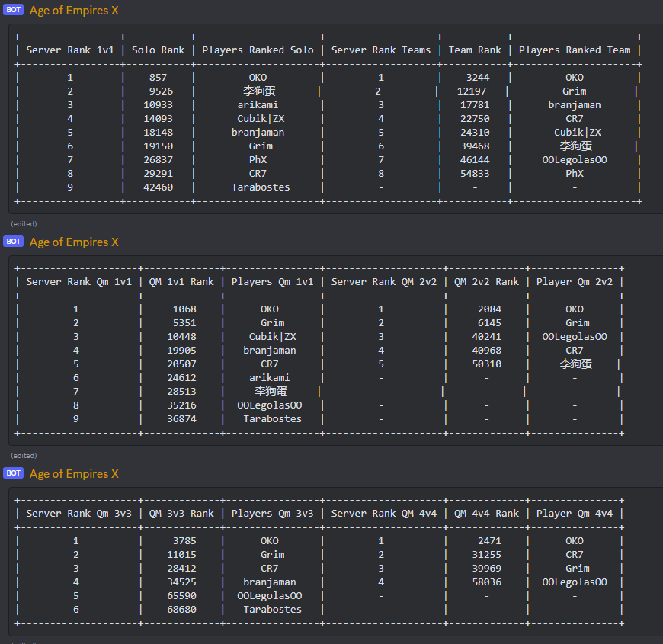663x644 pixels.
Task: Click the Player Qm 4v4 column header
Action: coord(575,514)
